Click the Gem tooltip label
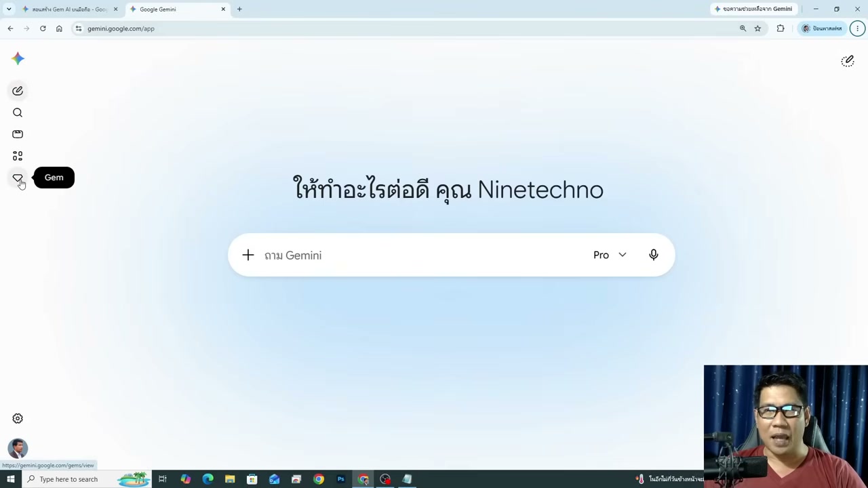This screenshot has height=488, width=868. click(x=54, y=178)
